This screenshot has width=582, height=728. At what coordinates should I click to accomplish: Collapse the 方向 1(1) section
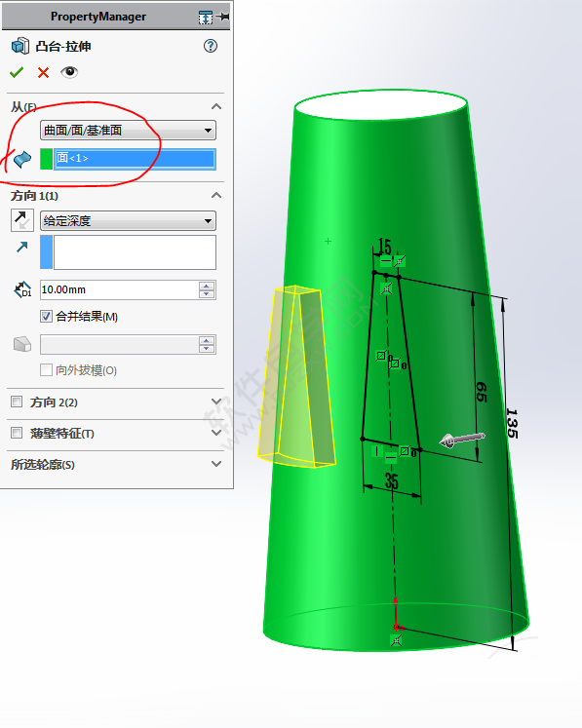click(x=216, y=196)
